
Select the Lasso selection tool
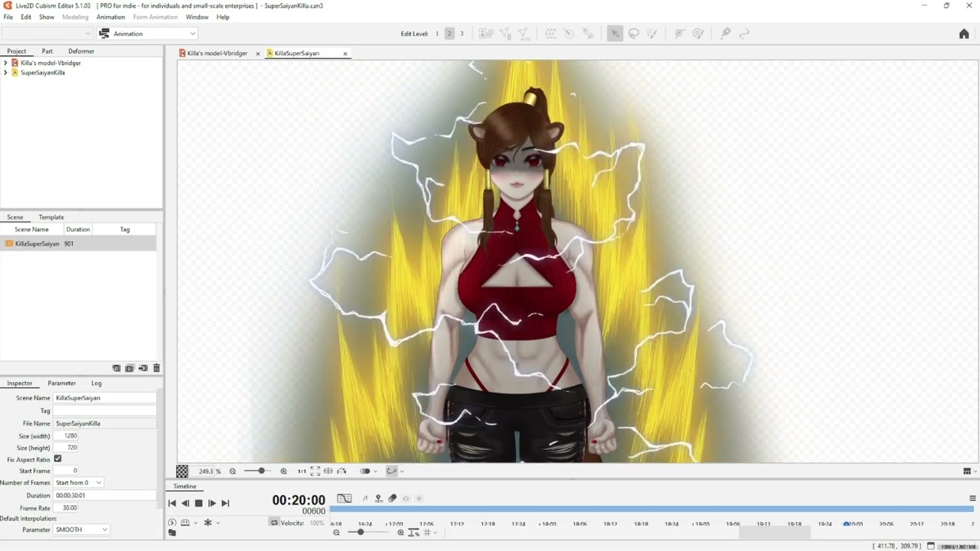[x=634, y=34]
